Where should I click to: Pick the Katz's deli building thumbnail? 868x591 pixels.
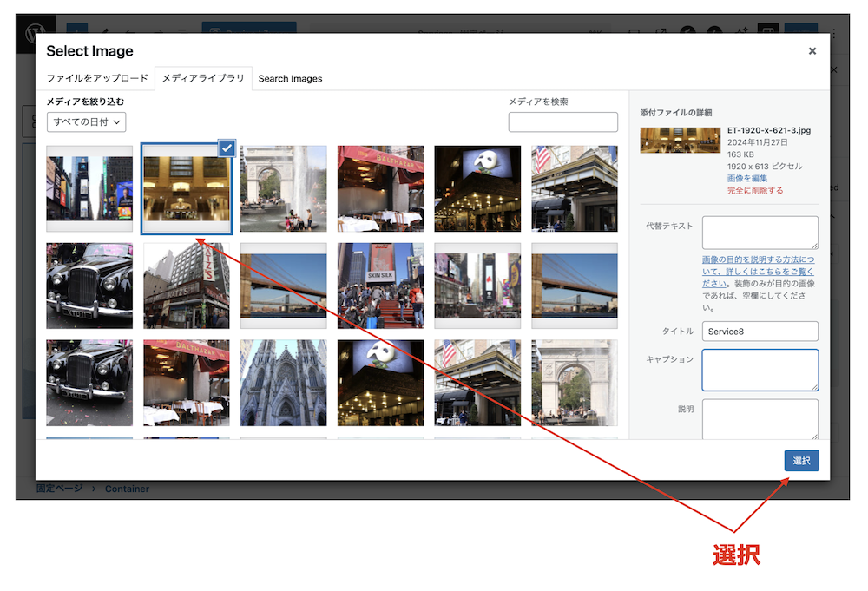[187, 286]
